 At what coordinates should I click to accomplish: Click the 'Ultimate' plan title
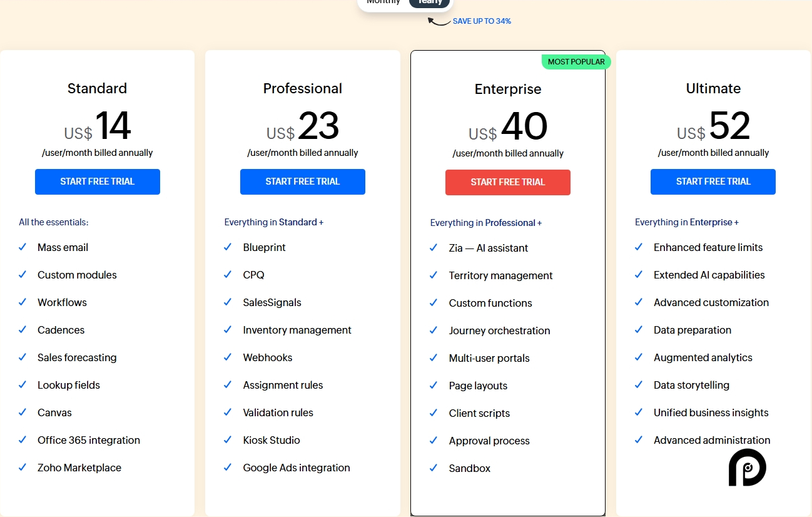(713, 88)
